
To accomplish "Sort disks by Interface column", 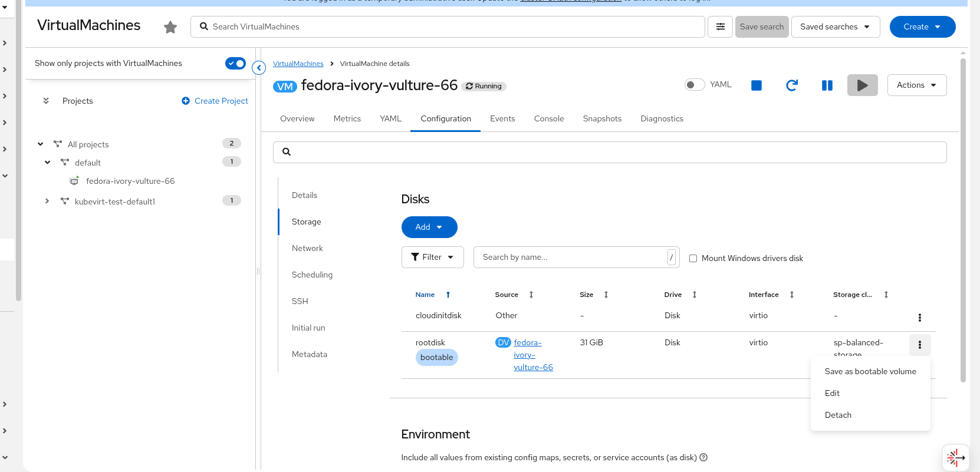I will [792, 295].
